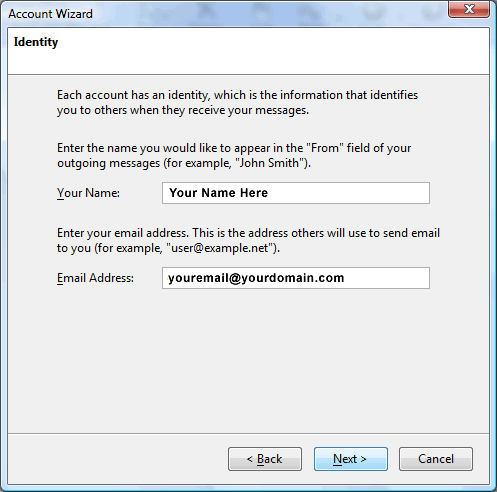Viewport: 497px width, 492px height.
Task: Click the "Your Name Here" text in field
Action: click(218, 193)
